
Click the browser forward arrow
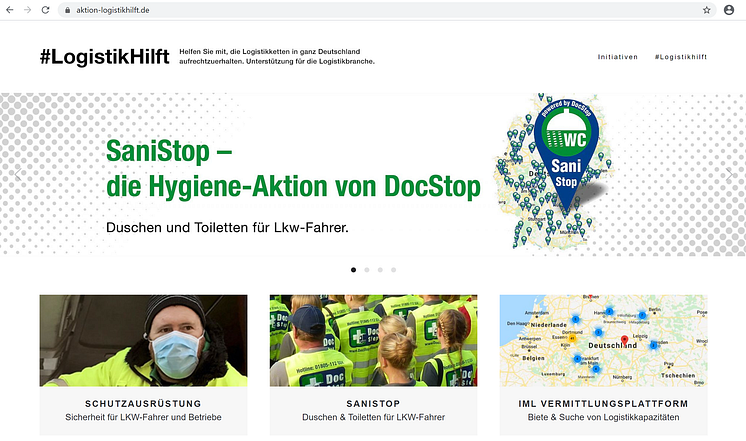click(x=28, y=10)
